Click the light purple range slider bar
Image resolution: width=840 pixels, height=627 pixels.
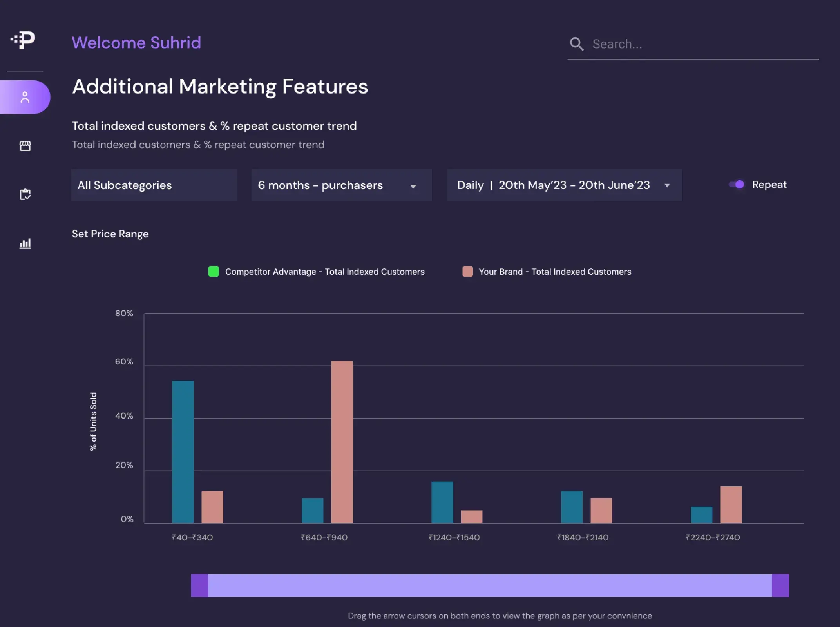[490, 585]
